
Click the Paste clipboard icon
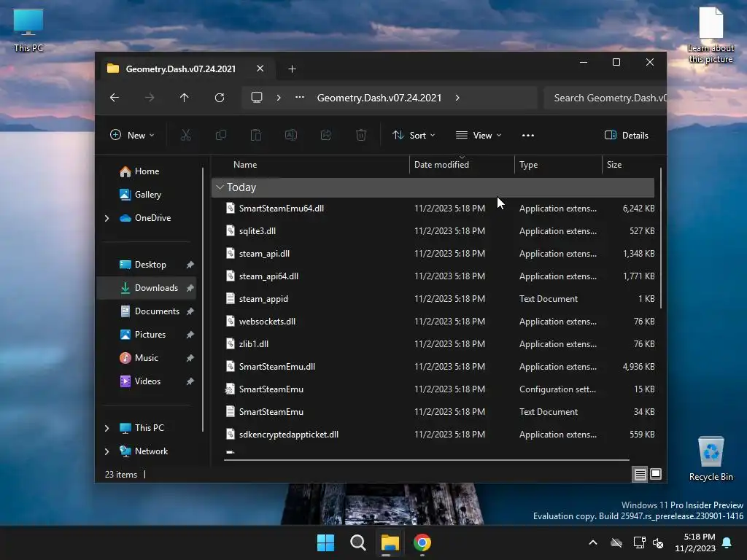[x=256, y=135]
